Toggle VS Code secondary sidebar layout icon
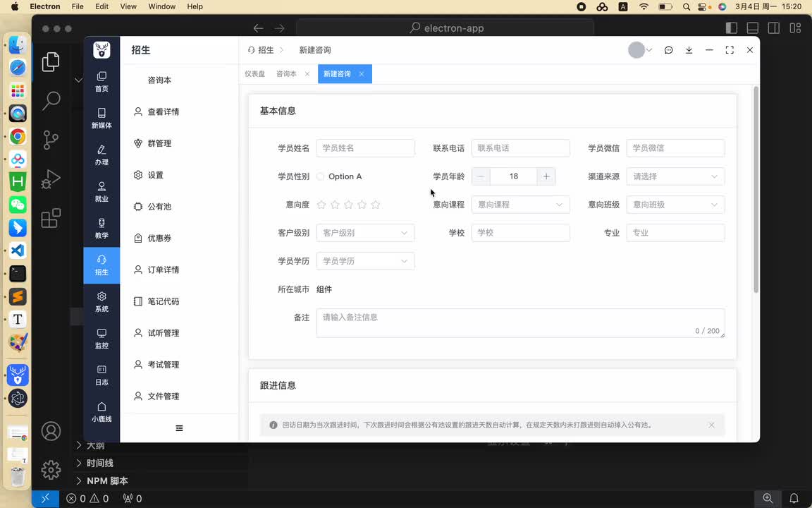 774,28
